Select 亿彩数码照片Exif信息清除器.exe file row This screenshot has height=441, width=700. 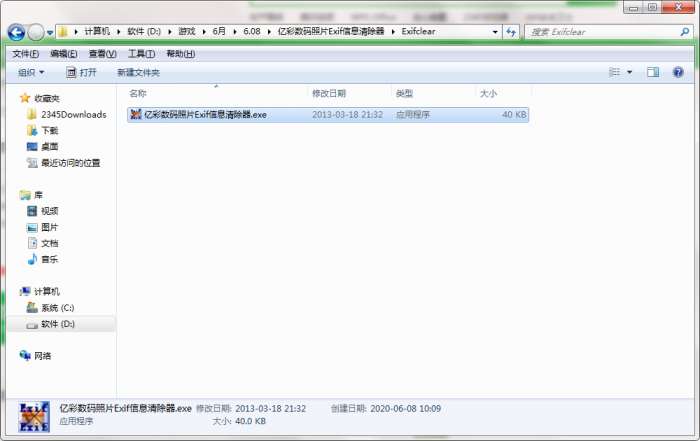[328, 115]
